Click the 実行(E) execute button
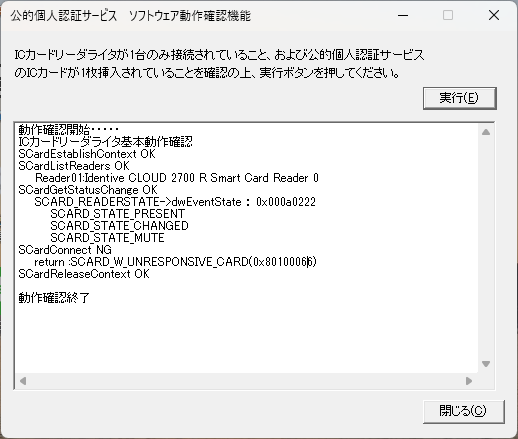Screen dimensions: 518x439 click(x=460, y=98)
